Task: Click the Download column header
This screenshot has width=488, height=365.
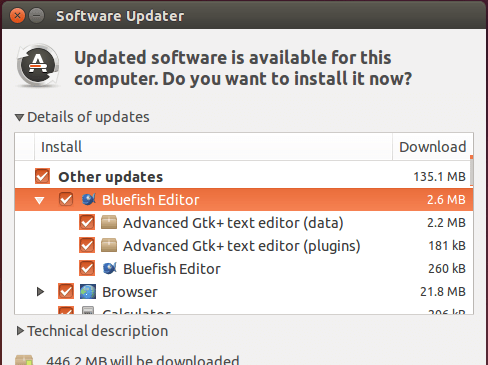Action: pyautogui.click(x=433, y=147)
